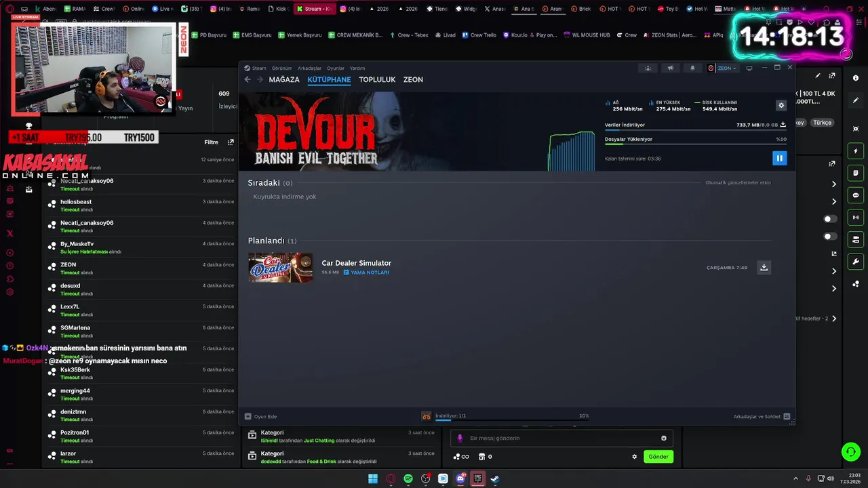The width and height of the screenshot is (868, 488).
Task: Open Epic Games Launcher from taskbar
Action: [x=477, y=479]
